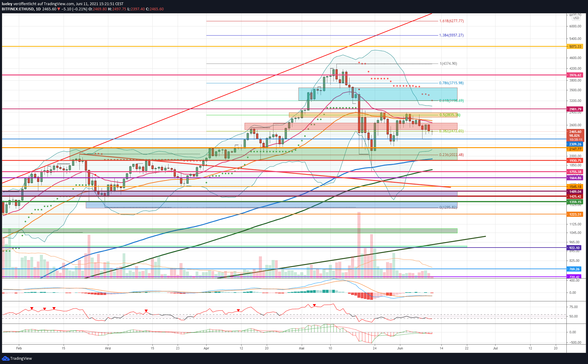Click the orange 1223.31 price label
588x364 pixels.
coord(575,214)
